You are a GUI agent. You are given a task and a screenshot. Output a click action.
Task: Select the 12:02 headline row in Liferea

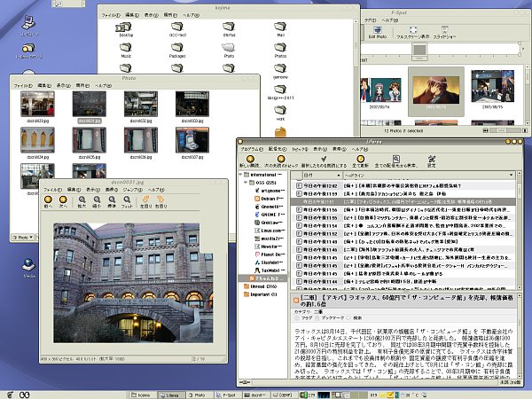click(403, 185)
